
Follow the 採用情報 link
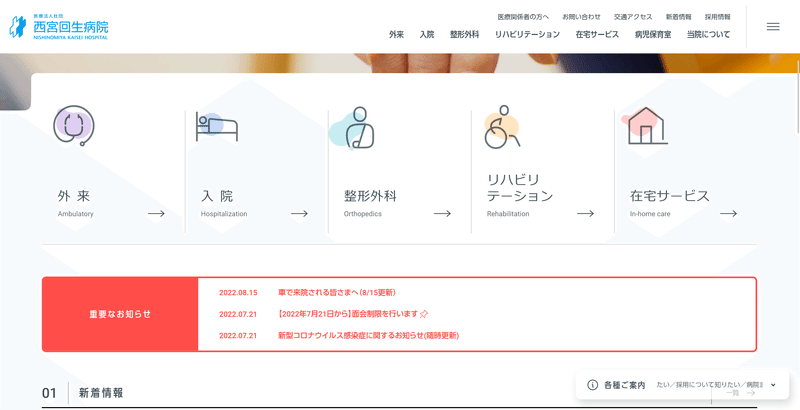coord(718,17)
